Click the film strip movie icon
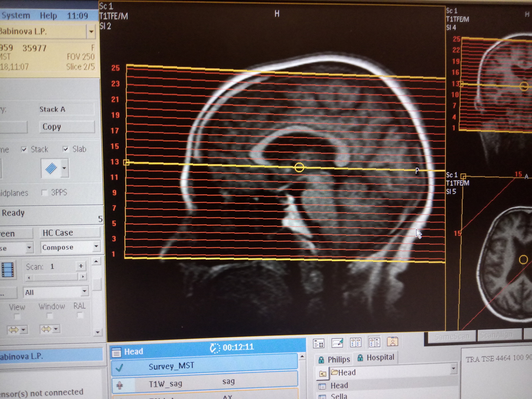 [8, 270]
